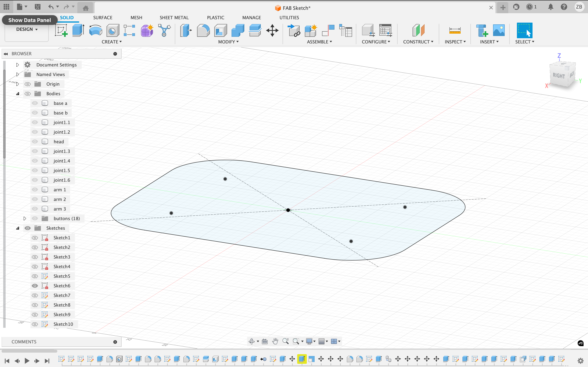Click the Measure tool icon

(455, 31)
